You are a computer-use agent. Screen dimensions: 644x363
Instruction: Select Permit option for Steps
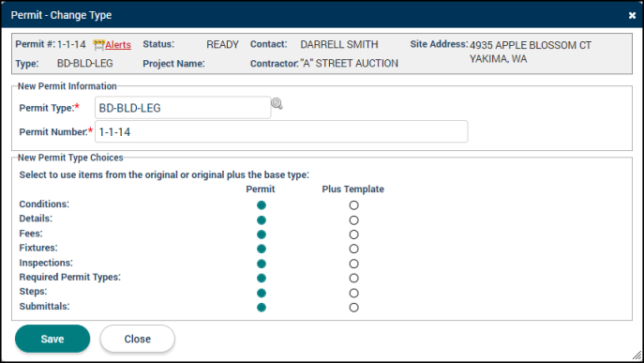tap(262, 293)
